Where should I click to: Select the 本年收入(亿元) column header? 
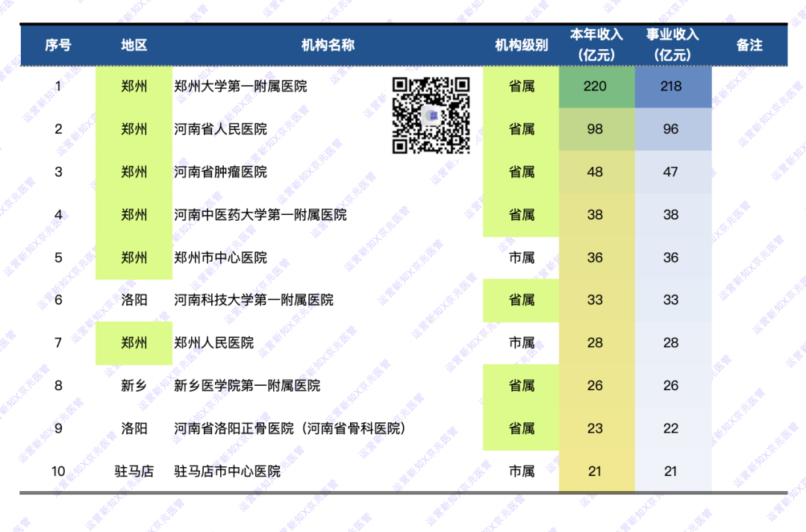[597, 45]
